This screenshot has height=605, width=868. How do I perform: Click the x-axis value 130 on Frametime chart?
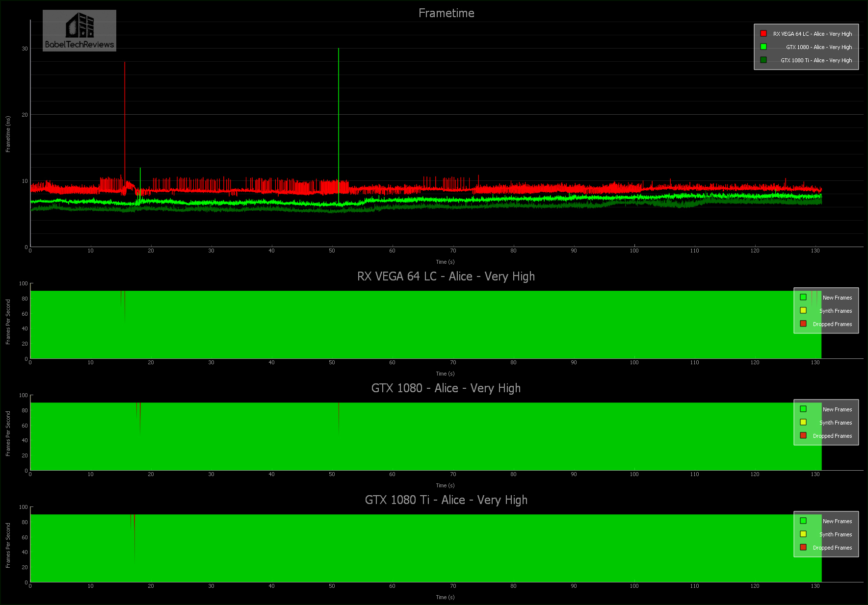point(815,251)
